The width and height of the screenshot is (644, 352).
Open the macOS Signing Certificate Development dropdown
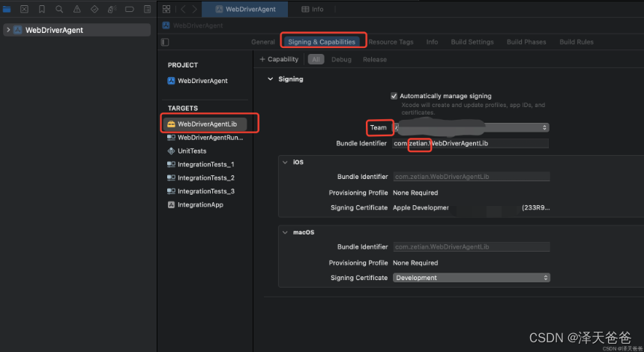[472, 278]
